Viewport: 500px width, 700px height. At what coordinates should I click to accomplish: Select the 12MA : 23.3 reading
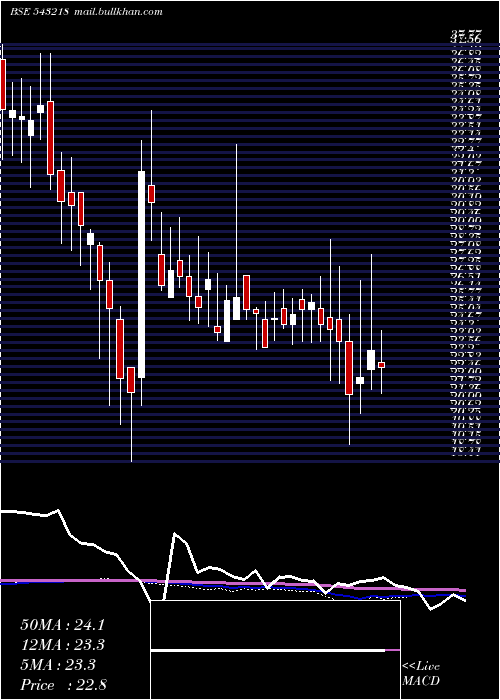click(x=62, y=645)
